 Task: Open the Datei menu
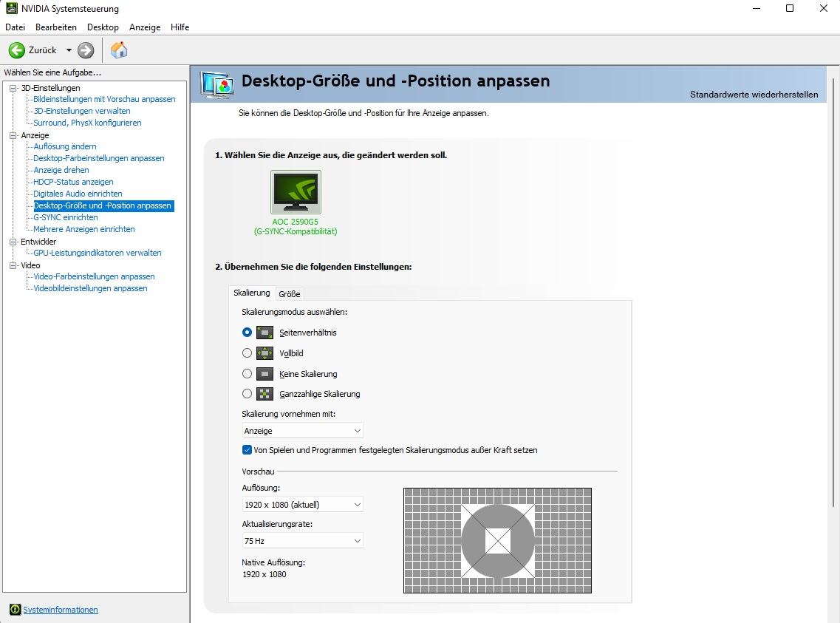[x=15, y=27]
